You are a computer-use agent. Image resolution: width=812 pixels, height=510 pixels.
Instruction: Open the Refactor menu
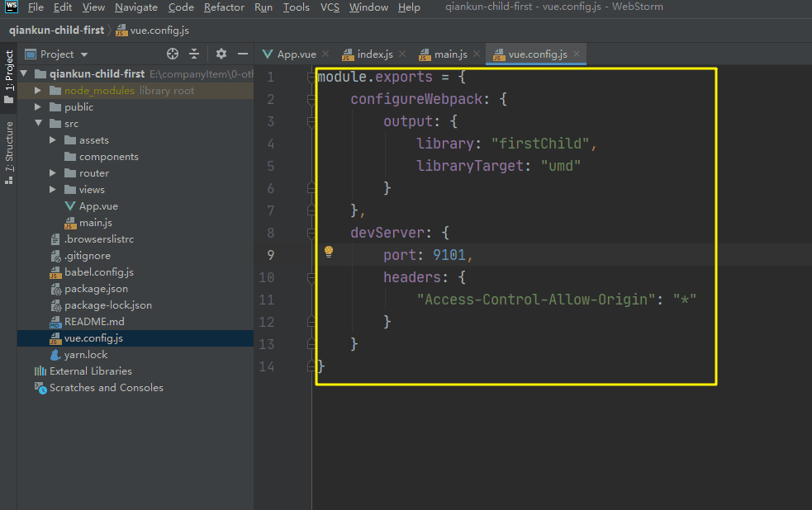(x=224, y=7)
